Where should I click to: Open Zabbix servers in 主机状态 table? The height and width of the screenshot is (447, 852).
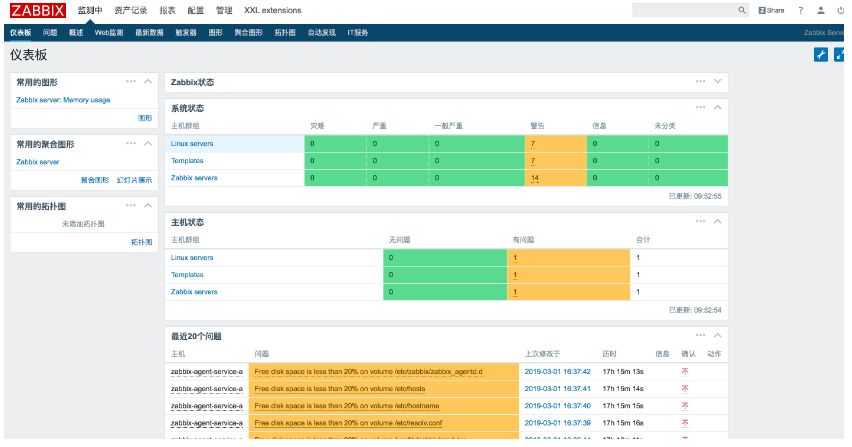coord(194,292)
